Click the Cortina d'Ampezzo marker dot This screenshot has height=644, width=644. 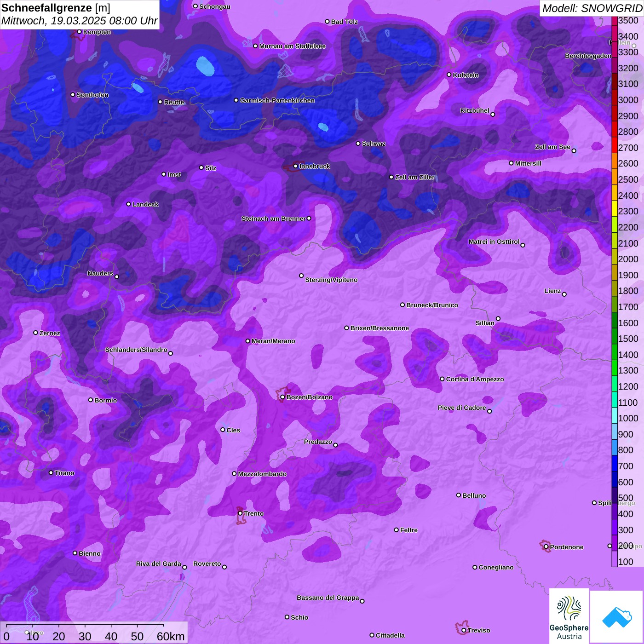(x=442, y=379)
